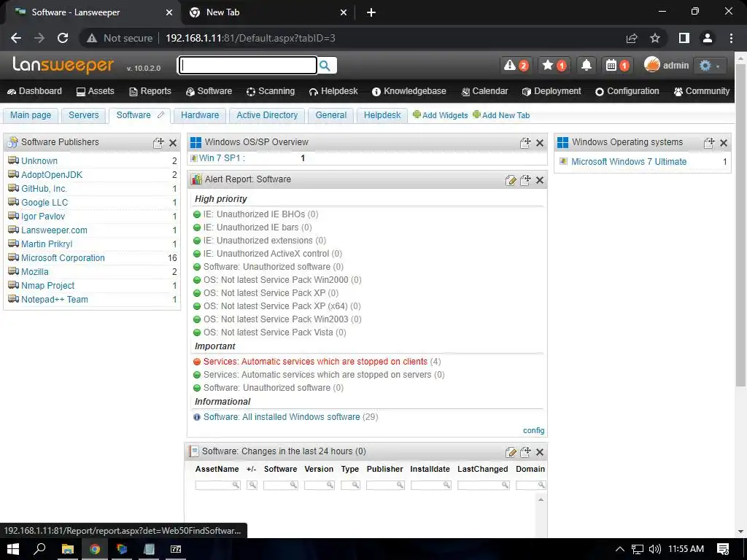Open the alerts warning icon with badge 2
The height and width of the screenshot is (560, 747).
pos(516,65)
